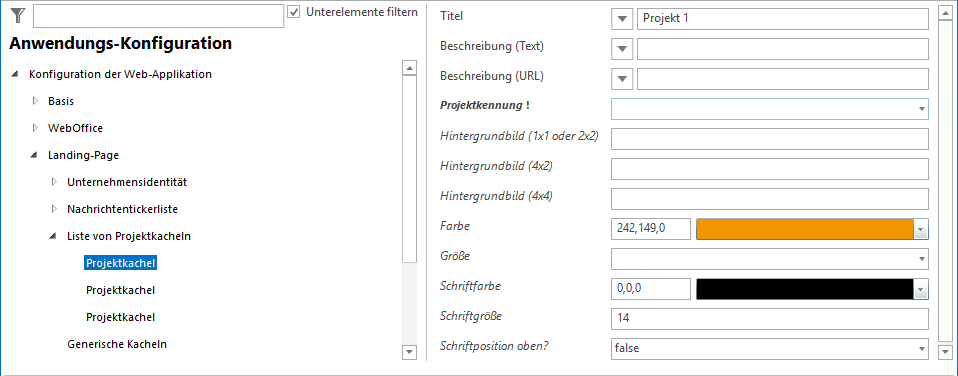The height and width of the screenshot is (376, 958).
Task: Click the Anwendungs-Konfiguration heading
Action: [x=120, y=44]
